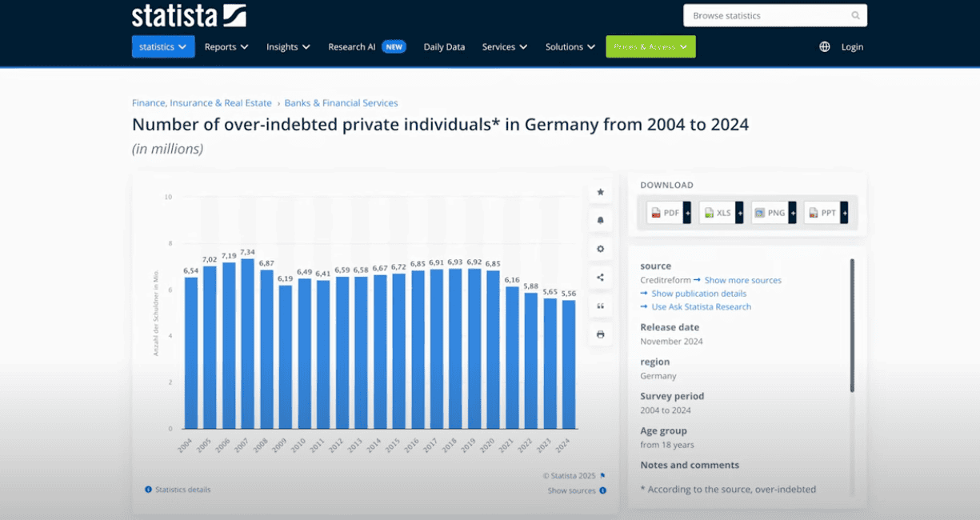Download the chart as PNG
The image size is (980, 520).
click(773, 213)
